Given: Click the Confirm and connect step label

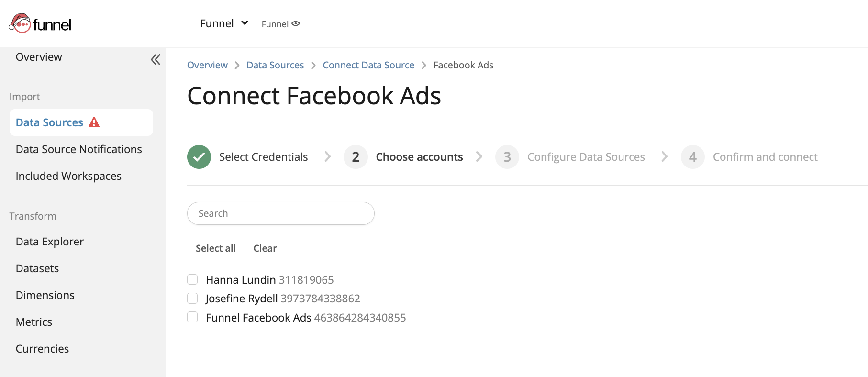Looking at the screenshot, I should point(765,157).
